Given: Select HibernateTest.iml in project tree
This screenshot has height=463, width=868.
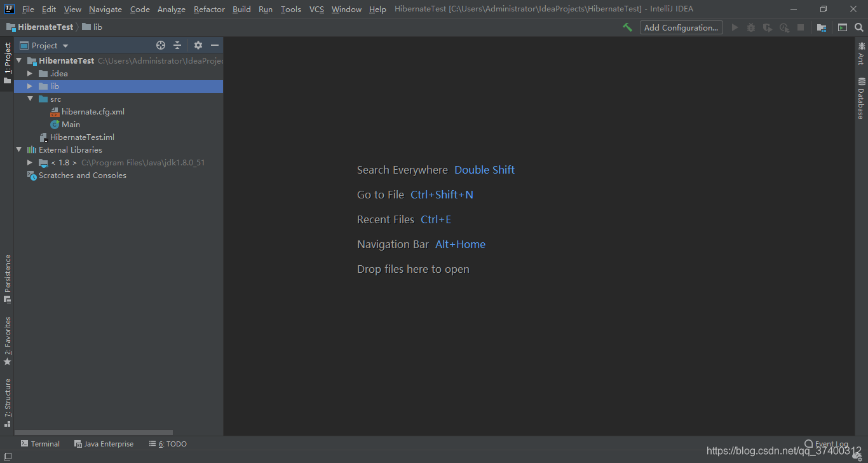Looking at the screenshot, I should coord(82,137).
